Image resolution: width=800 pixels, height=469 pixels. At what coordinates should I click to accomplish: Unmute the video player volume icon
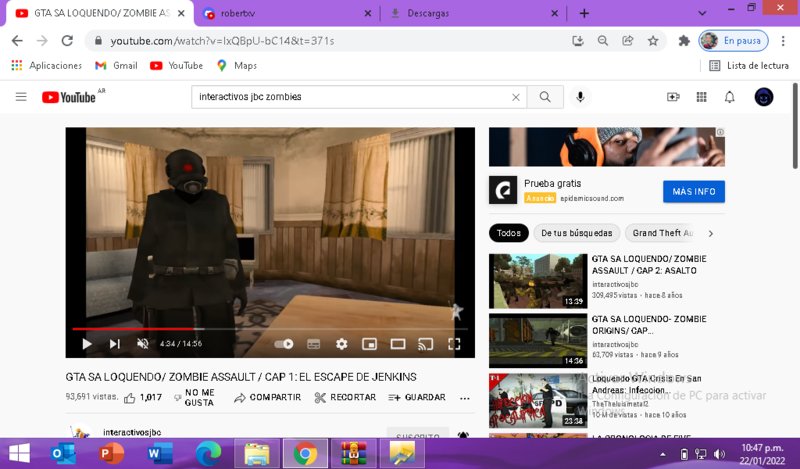point(143,344)
